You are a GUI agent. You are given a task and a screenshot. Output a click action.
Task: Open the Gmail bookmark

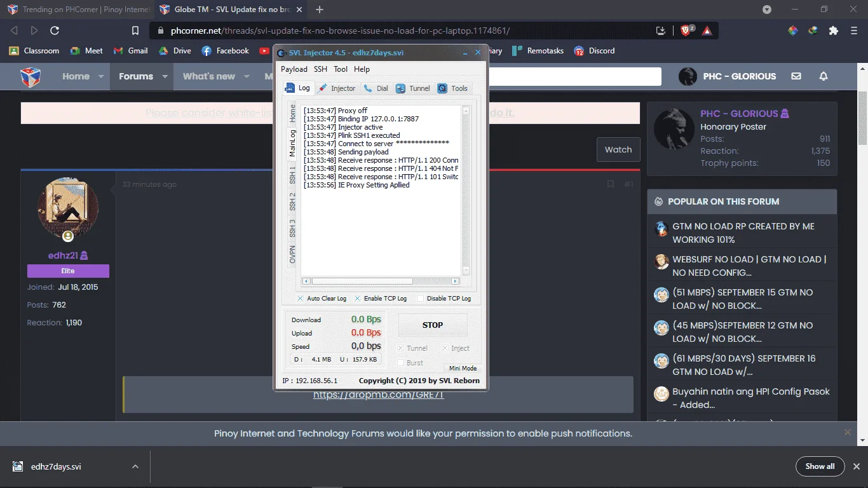(x=130, y=51)
